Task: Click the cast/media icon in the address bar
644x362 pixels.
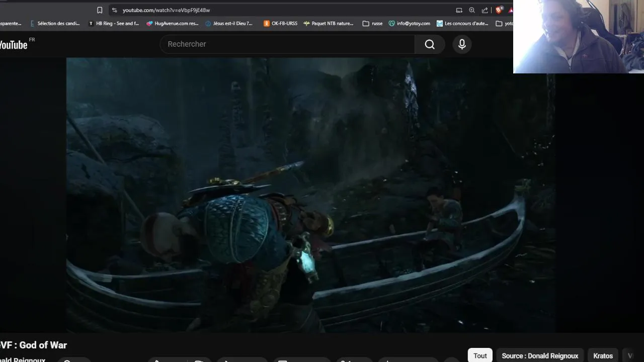Action: (x=459, y=10)
